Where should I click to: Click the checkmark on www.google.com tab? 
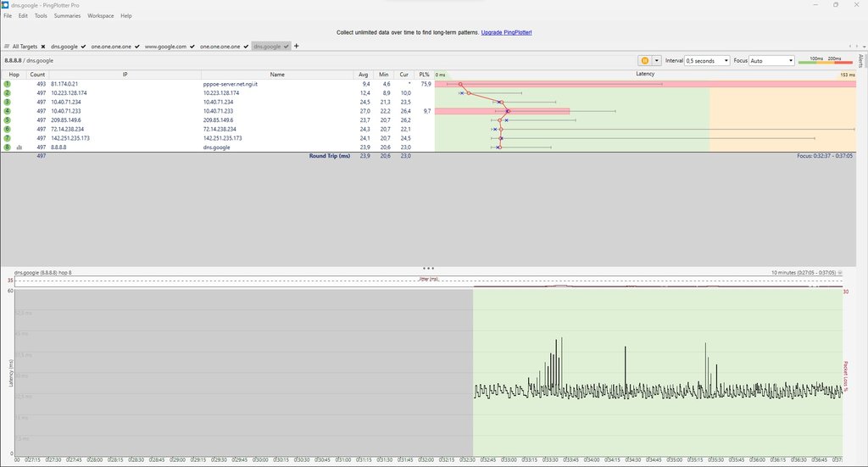click(193, 46)
